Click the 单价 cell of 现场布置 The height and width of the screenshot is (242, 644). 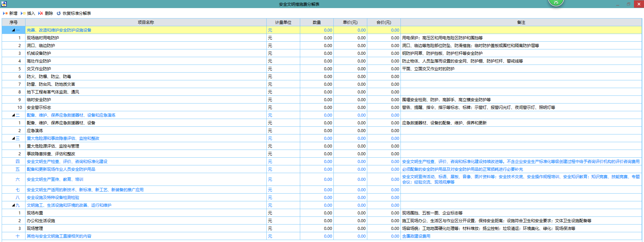click(x=350, y=213)
